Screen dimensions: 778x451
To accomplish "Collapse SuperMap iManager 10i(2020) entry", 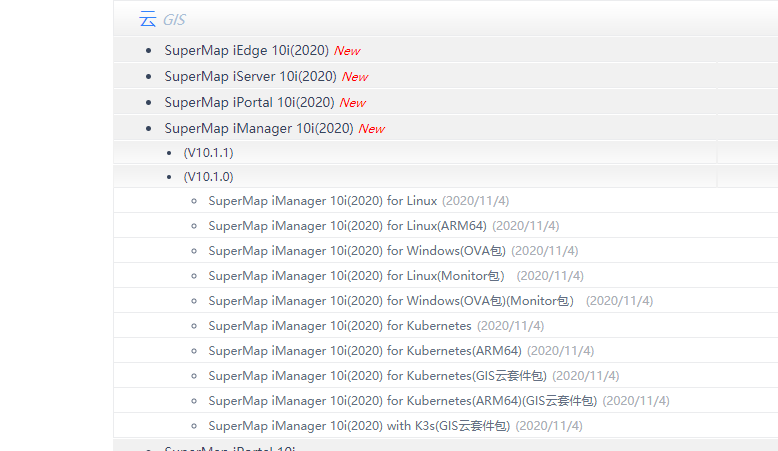I will (259, 129).
